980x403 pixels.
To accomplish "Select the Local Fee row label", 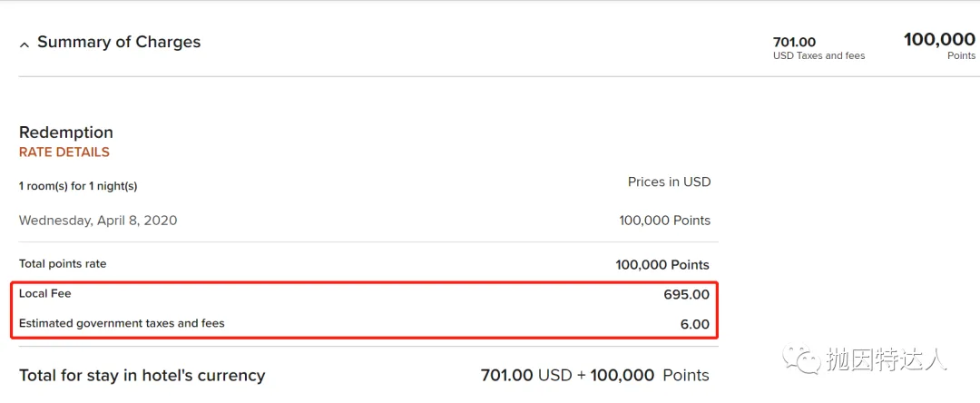I will tap(45, 294).
